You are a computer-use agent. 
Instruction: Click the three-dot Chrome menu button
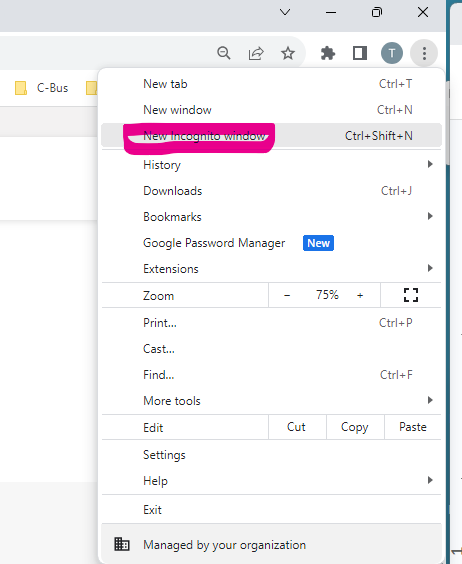[x=424, y=53]
